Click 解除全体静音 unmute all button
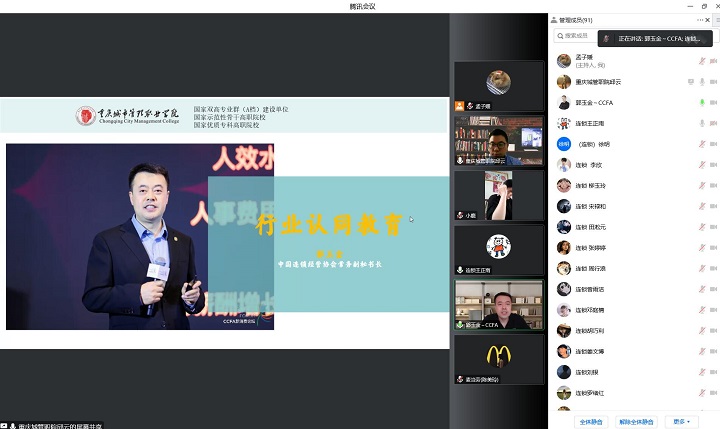The image size is (720, 429). coord(636,422)
